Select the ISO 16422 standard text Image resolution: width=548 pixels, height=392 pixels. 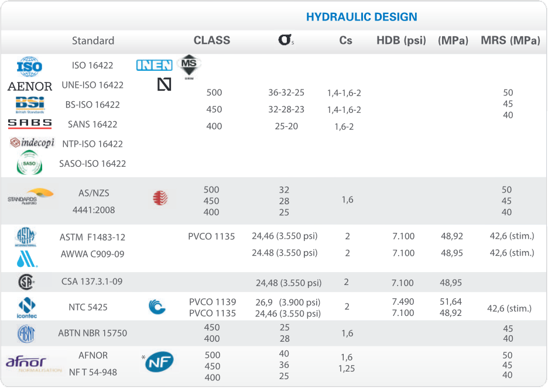(93, 66)
